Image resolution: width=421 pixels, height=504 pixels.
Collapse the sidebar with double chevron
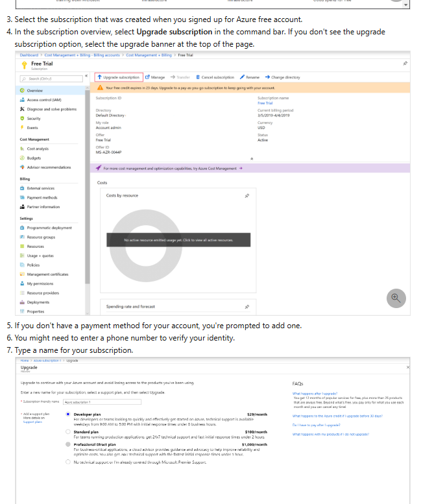click(x=86, y=76)
